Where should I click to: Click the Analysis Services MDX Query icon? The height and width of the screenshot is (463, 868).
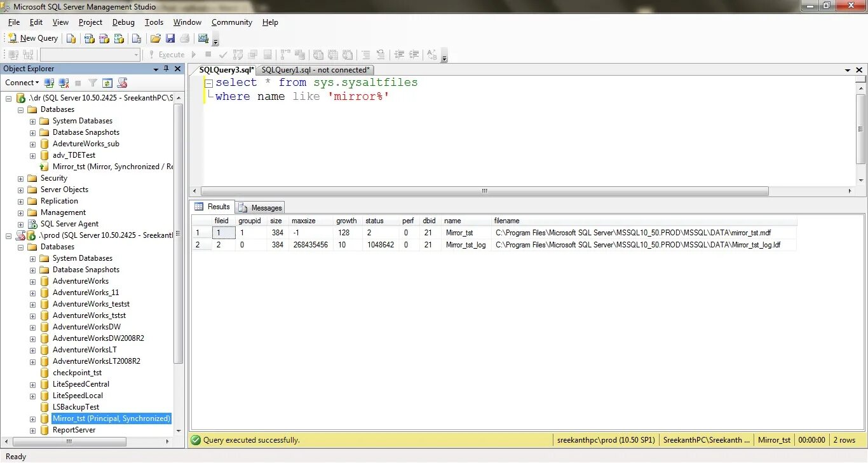pyautogui.click(x=90, y=38)
